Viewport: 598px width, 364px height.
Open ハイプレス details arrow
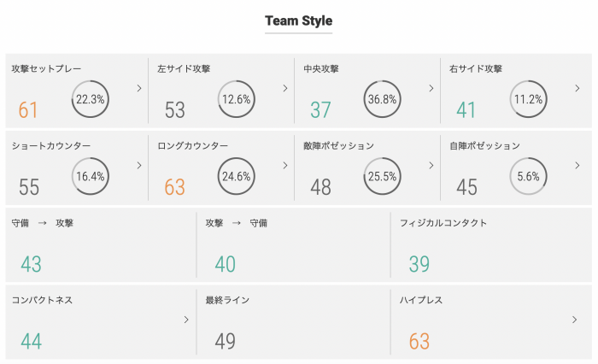[x=575, y=320]
